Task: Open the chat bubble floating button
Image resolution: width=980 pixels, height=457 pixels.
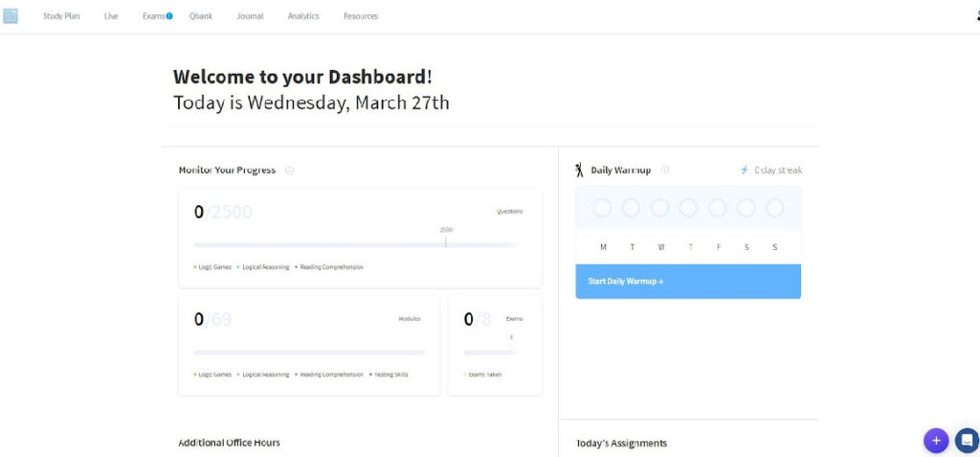Action: [x=967, y=441]
